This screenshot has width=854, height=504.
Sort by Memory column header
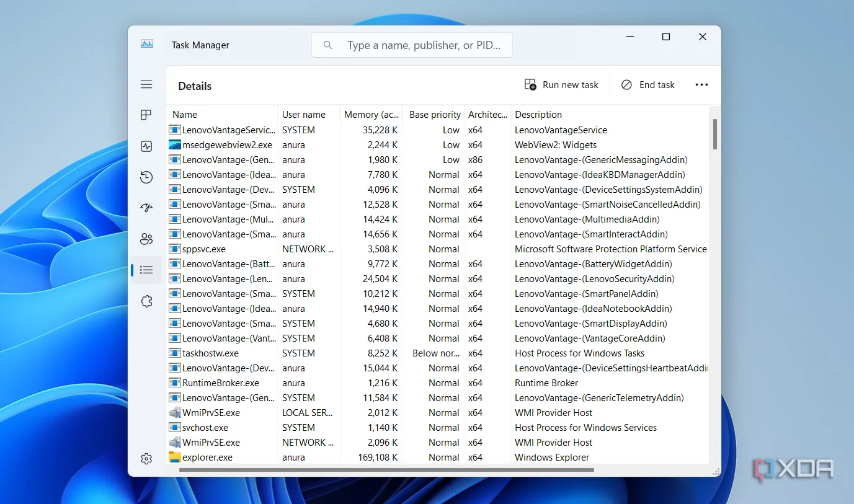click(371, 115)
